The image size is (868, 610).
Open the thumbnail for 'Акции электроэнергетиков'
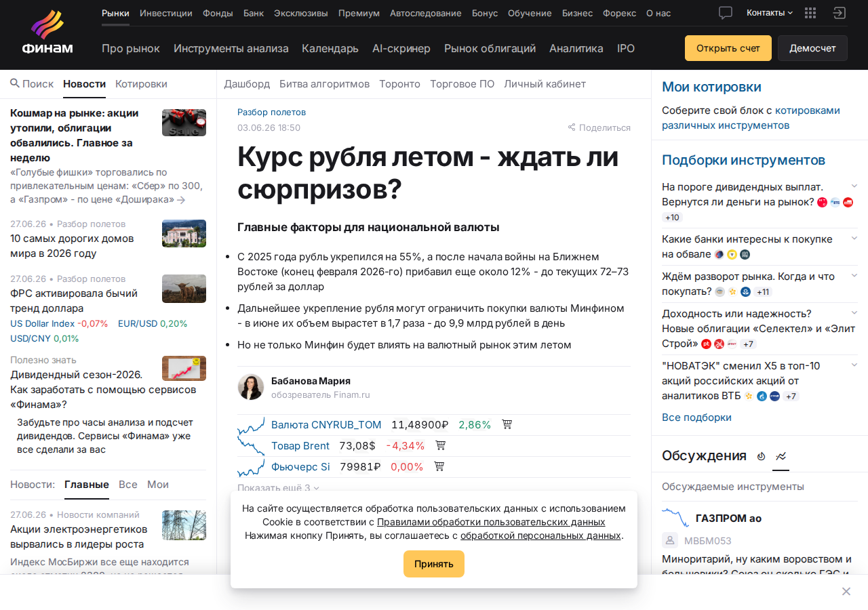tap(184, 525)
